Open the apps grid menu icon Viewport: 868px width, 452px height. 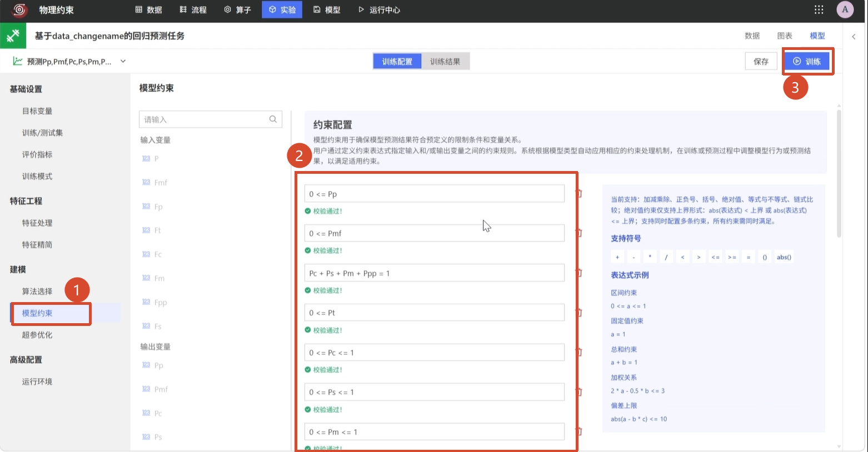(x=819, y=9)
